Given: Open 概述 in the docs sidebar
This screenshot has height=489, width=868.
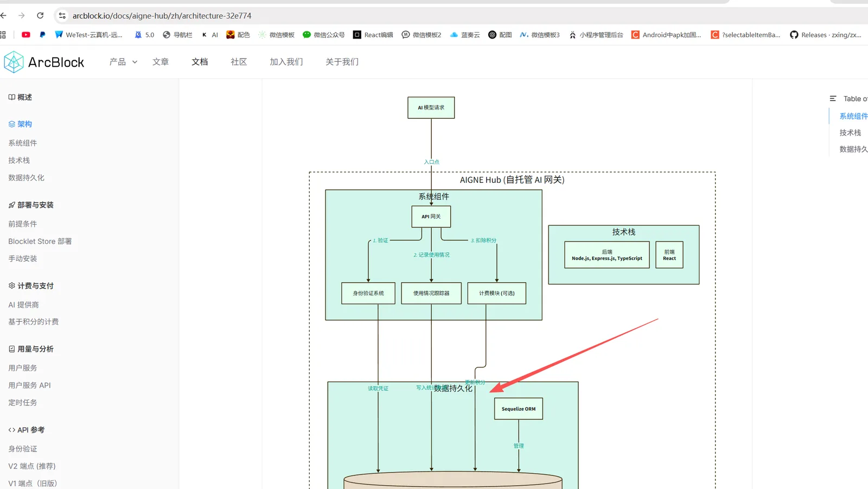Looking at the screenshot, I should (x=20, y=97).
